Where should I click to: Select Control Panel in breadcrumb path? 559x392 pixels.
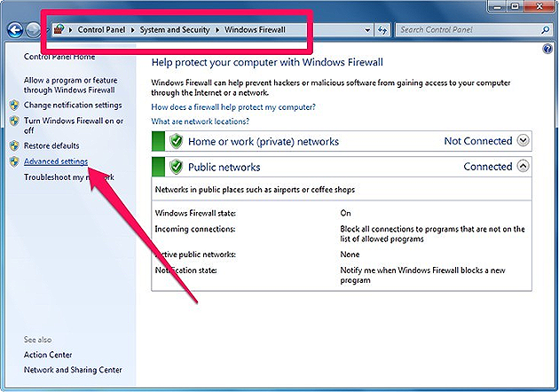(x=102, y=29)
